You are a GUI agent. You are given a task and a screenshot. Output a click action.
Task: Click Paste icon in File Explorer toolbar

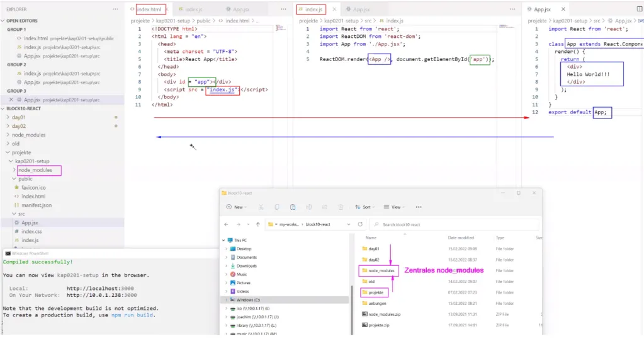293,207
